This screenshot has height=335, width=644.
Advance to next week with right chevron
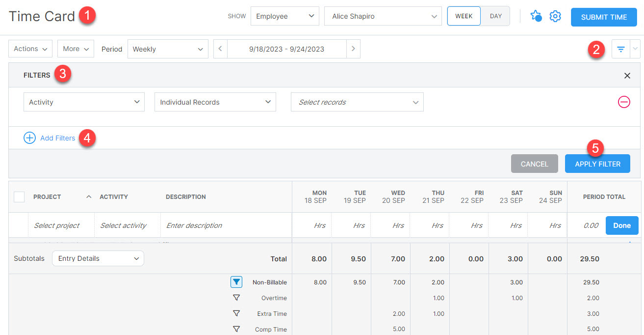[353, 49]
